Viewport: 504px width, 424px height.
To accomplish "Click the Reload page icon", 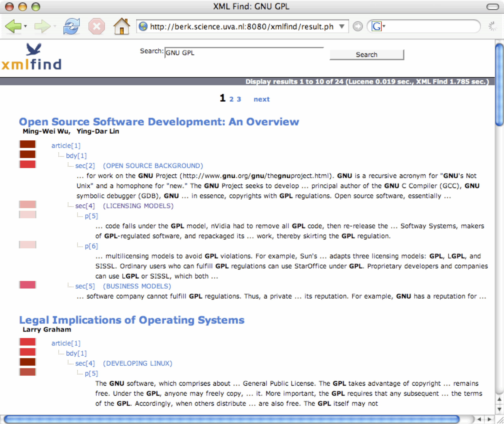I will point(71,26).
